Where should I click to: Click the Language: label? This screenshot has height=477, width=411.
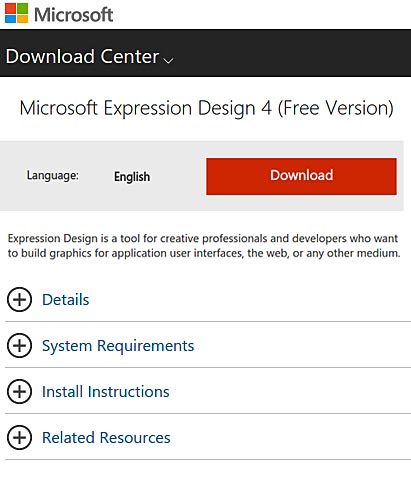click(53, 175)
